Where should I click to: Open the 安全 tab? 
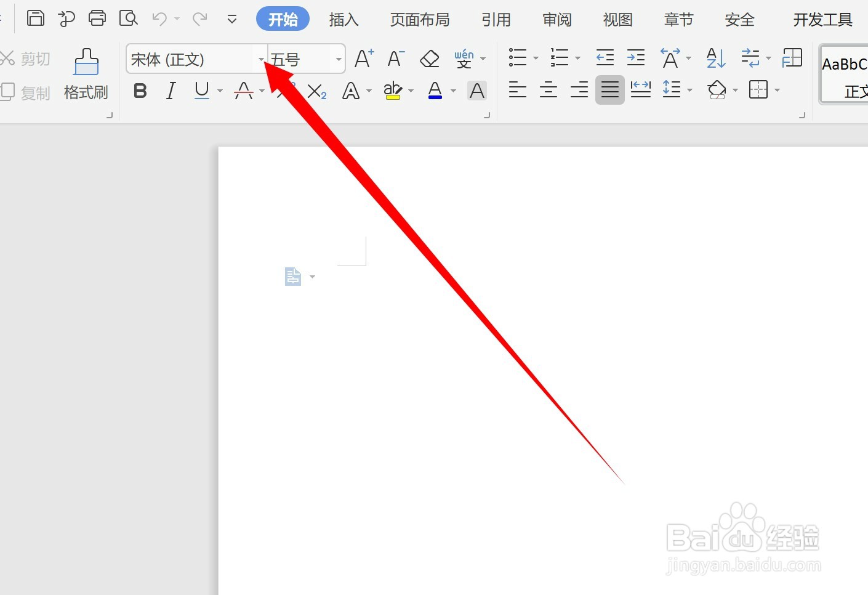(x=740, y=20)
